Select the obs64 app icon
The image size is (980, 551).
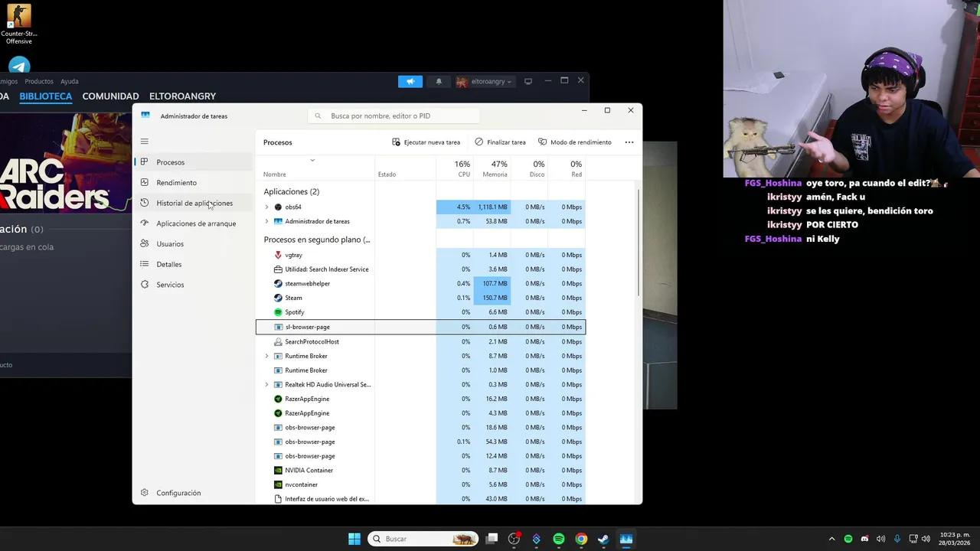pyautogui.click(x=278, y=207)
